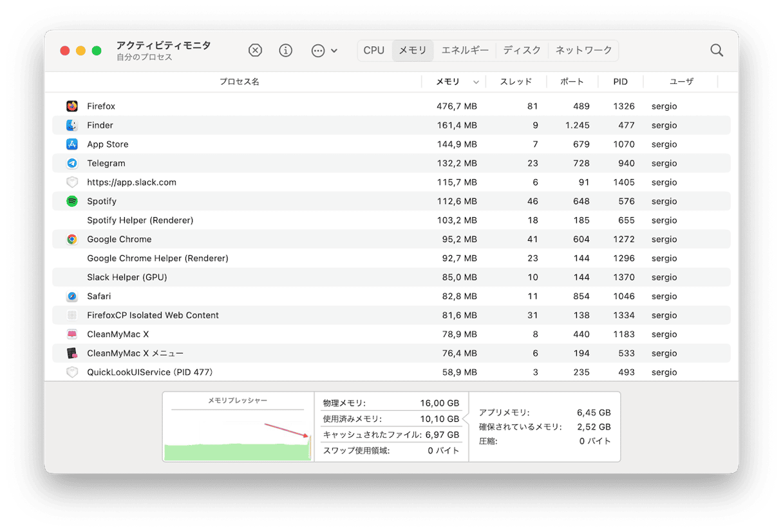Select the Slack Helper (GPU) row
The height and width of the screenshot is (532, 783).
point(391,277)
